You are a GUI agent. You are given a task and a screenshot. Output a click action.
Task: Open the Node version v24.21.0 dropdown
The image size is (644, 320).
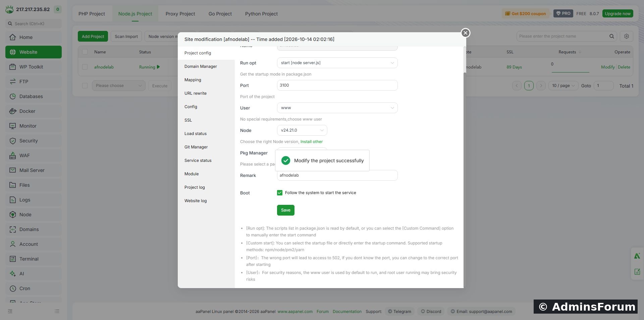(302, 130)
